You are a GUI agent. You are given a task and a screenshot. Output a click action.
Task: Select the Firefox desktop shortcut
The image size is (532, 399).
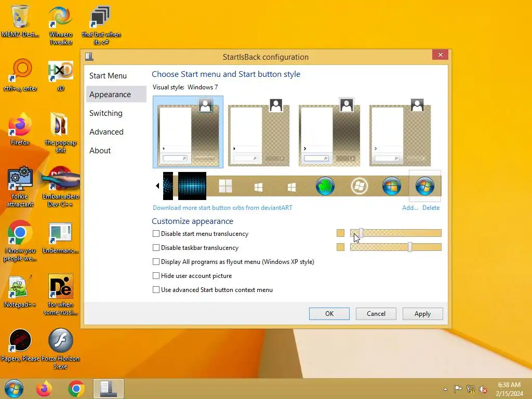point(20,129)
